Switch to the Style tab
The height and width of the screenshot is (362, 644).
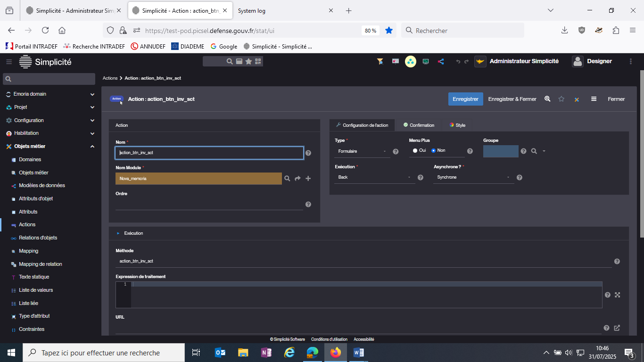tap(457, 125)
